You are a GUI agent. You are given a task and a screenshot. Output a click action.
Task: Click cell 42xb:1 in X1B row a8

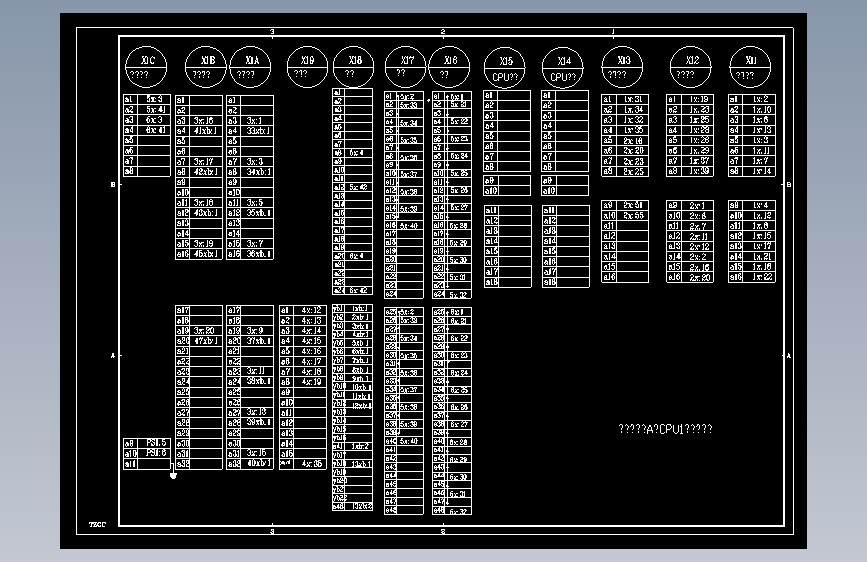[x=206, y=171]
